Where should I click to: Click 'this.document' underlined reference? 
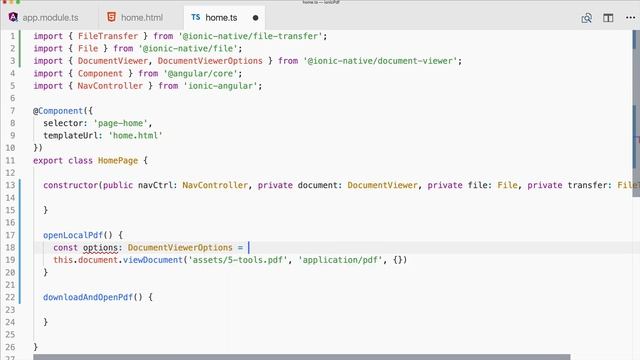coord(86,260)
